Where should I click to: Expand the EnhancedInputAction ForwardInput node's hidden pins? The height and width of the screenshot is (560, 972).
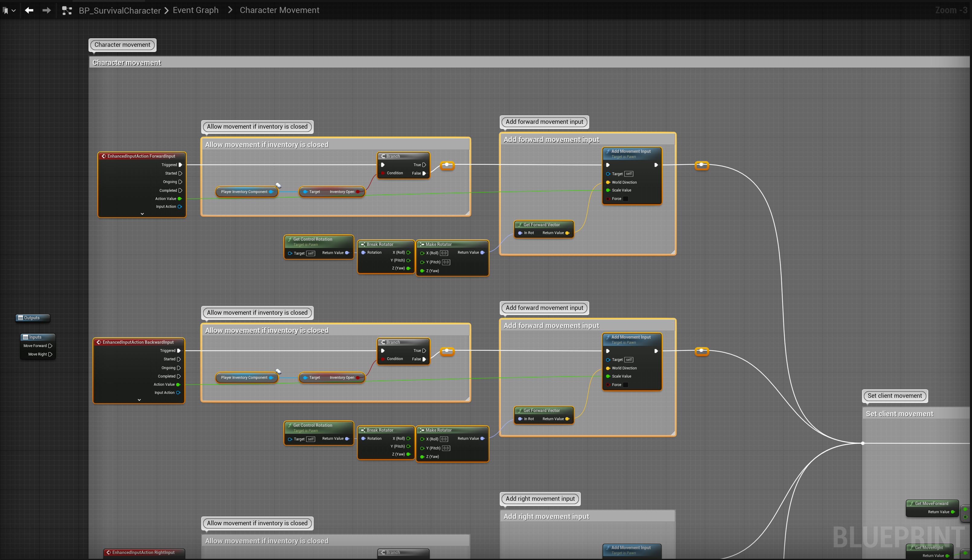point(142,214)
